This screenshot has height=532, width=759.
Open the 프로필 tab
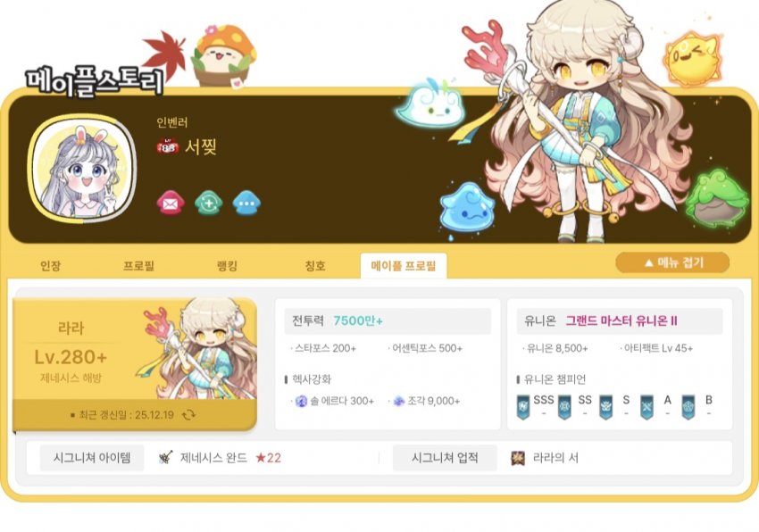click(x=138, y=266)
